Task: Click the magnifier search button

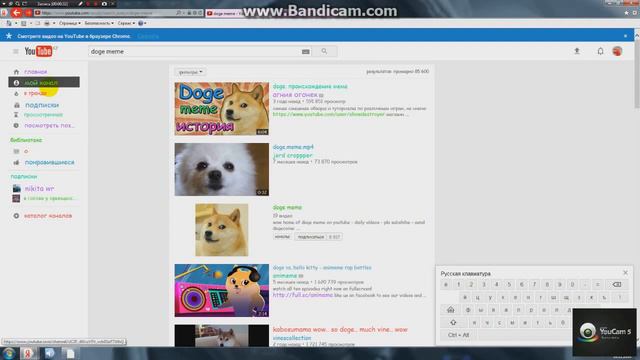Action: pos(324,51)
